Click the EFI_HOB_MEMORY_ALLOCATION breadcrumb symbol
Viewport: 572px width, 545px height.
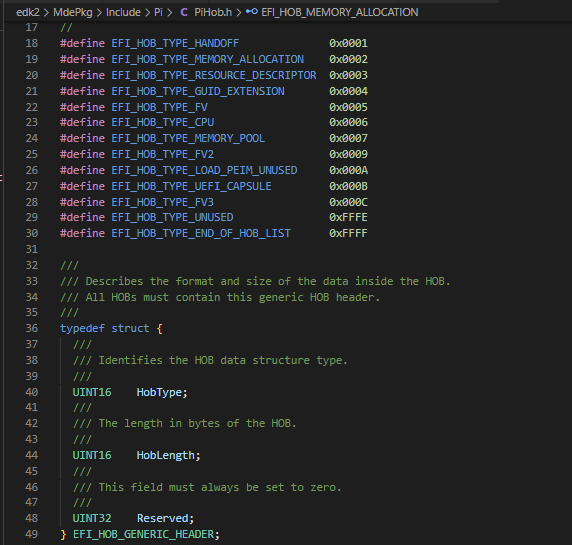click(x=340, y=12)
